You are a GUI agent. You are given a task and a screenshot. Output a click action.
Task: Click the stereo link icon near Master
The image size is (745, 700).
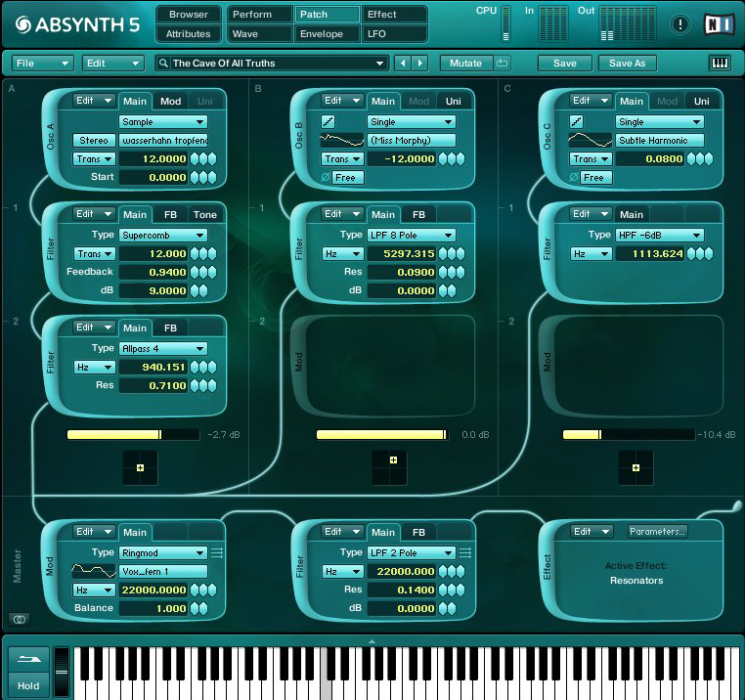[20, 619]
